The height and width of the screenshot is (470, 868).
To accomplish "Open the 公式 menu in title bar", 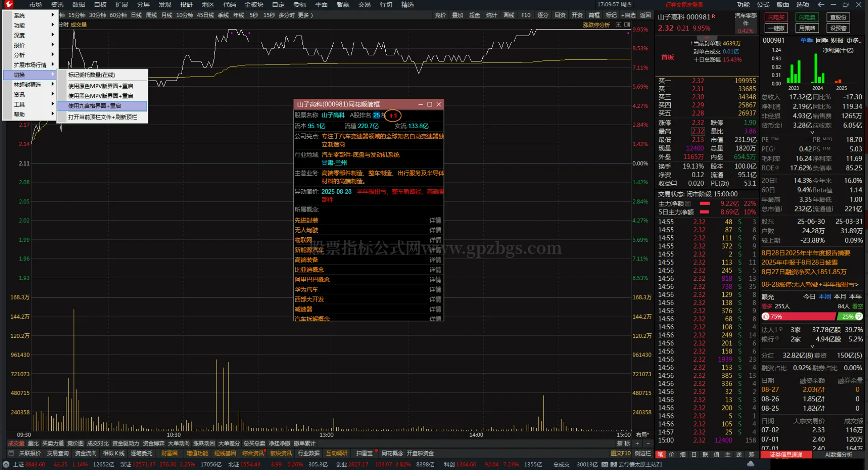I will tap(763, 4).
